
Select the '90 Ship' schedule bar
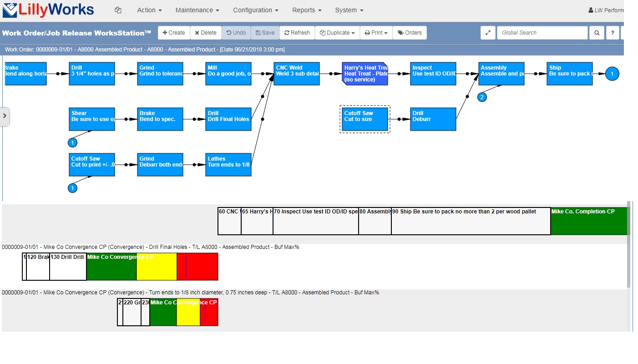click(471, 221)
